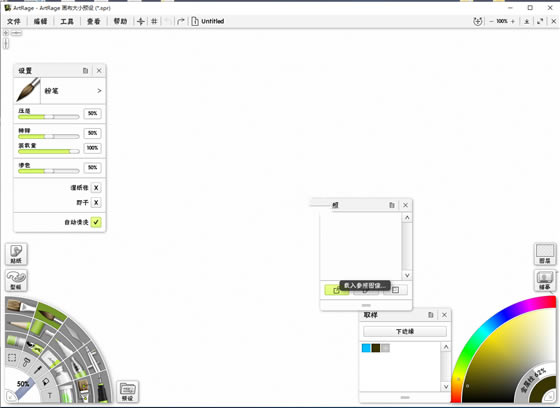
Task: Select the rectangular selection tool
Action: (x=12, y=358)
